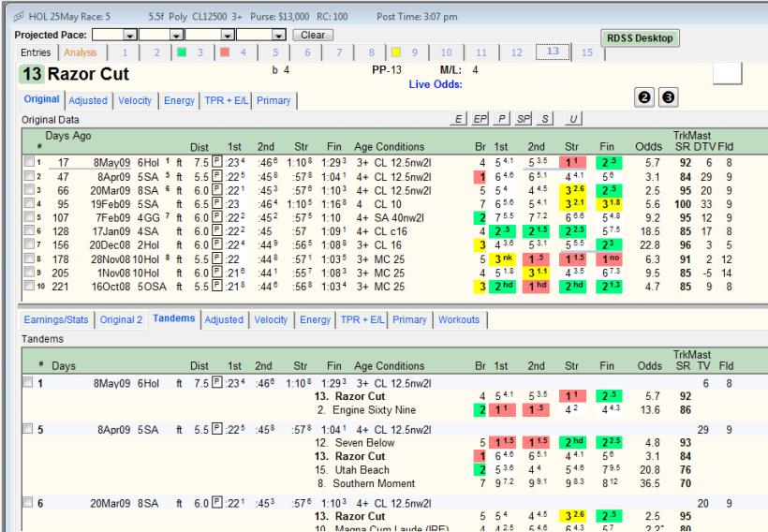Click Engine Sixty Nine in tandems
This screenshot has width=768, height=532.
(x=374, y=409)
